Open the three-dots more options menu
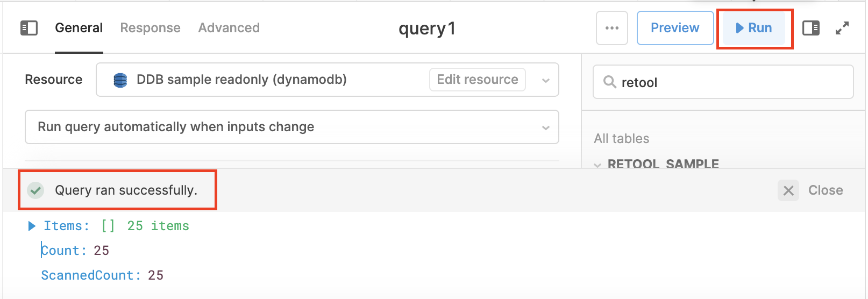The image size is (868, 299). click(611, 28)
